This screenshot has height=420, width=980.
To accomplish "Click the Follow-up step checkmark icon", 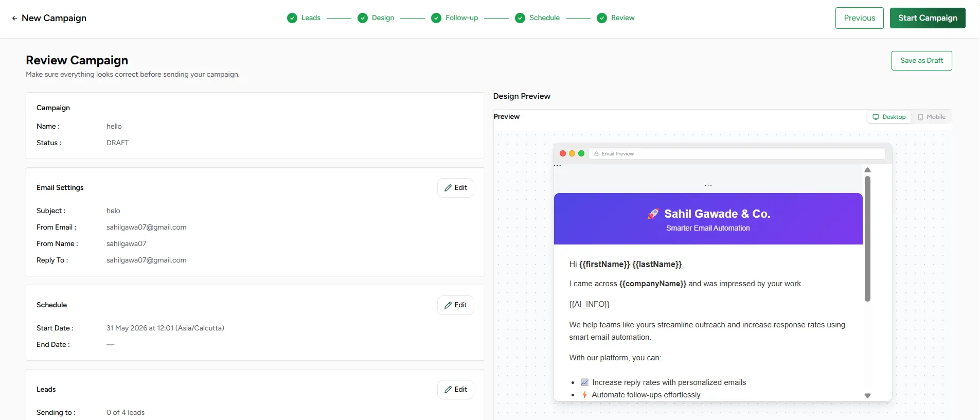I will point(436,18).
